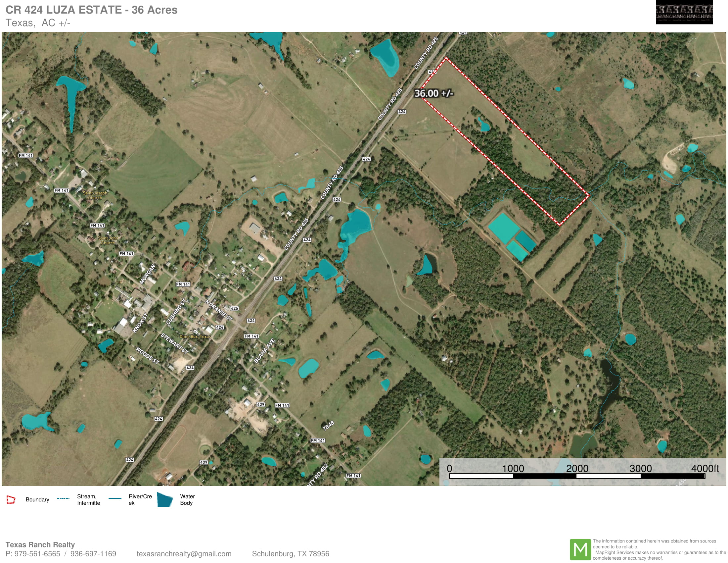Click the texasranchrealty@gmail.com email address
This screenshot has height=563, width=728.
click(x=184, y=554)
